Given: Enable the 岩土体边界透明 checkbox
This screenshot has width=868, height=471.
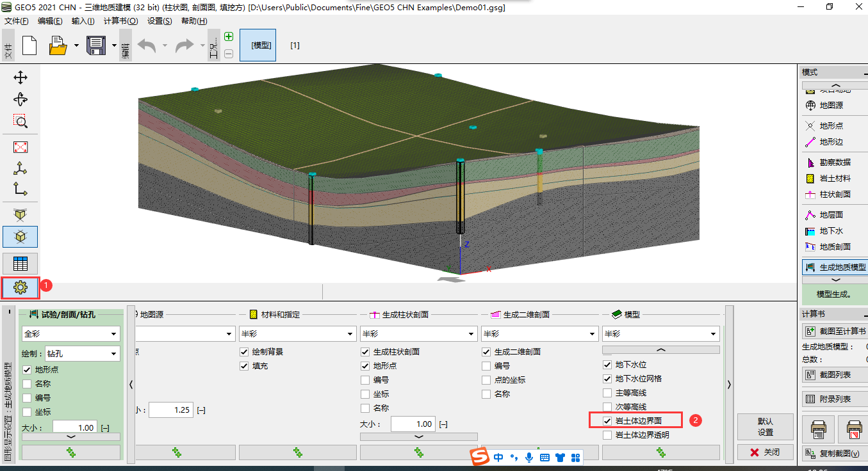Looking at the screenshot, I should pyautogui.click(x=607, y=435).
